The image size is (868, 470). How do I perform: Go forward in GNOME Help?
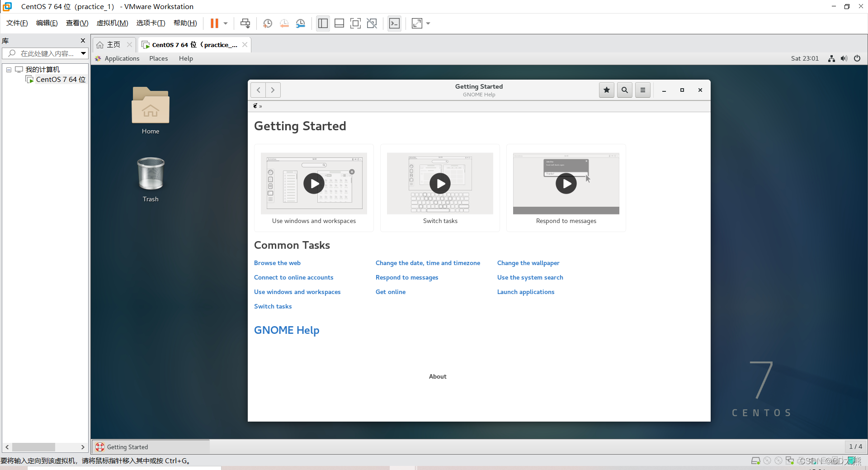(273, 90)
